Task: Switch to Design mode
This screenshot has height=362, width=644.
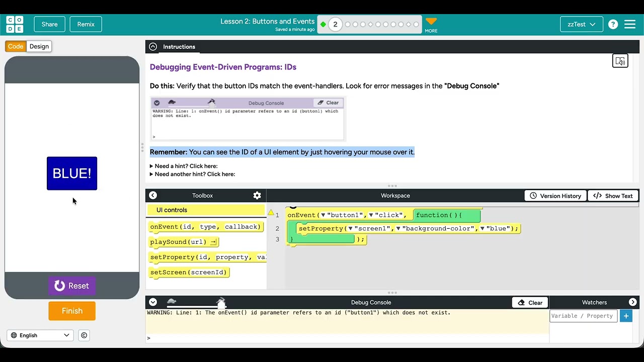Action: 39,46
